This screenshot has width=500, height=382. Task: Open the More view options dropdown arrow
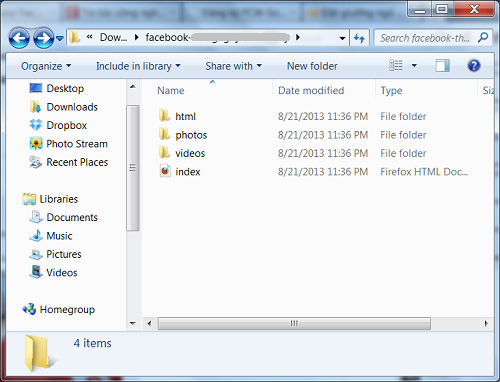414,65
